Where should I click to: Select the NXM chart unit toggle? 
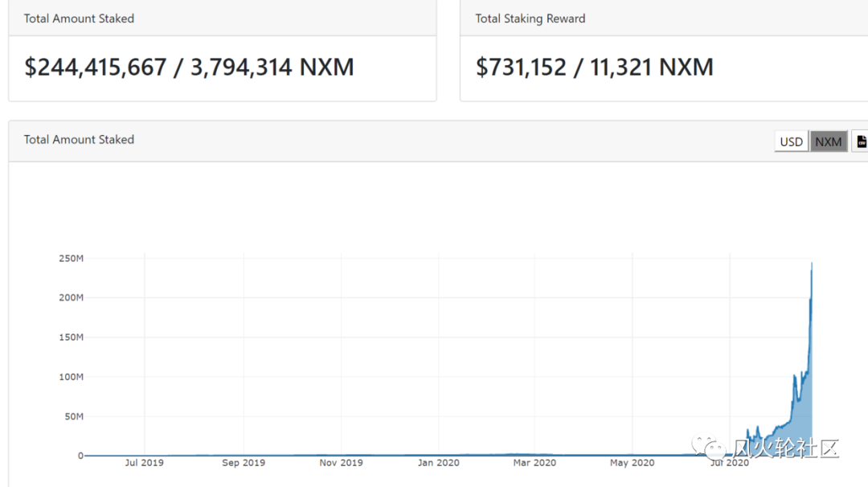point(828,141)
